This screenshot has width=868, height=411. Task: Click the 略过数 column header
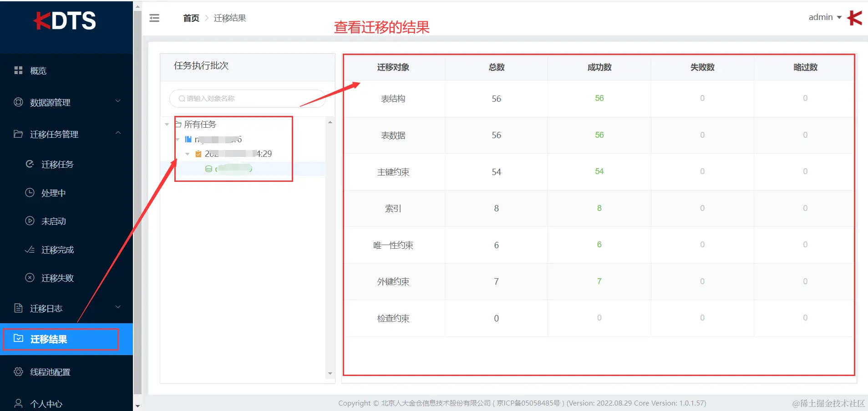click(x=805, y=67)
